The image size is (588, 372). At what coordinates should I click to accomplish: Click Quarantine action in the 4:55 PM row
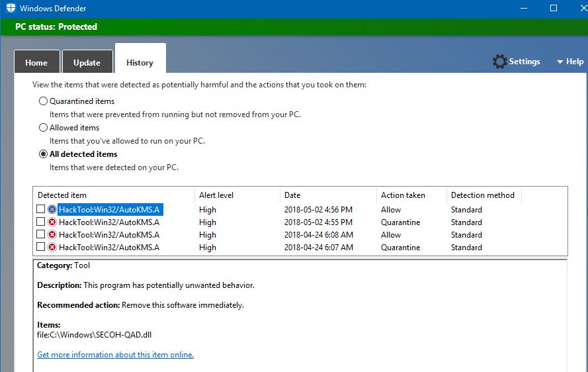tap(401, 222)
